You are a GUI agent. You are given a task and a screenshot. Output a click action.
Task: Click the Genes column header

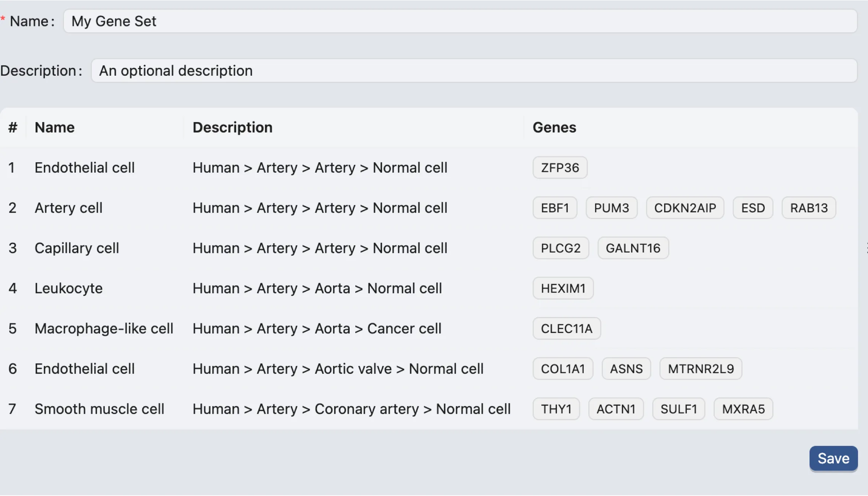(x=554, y=127)
